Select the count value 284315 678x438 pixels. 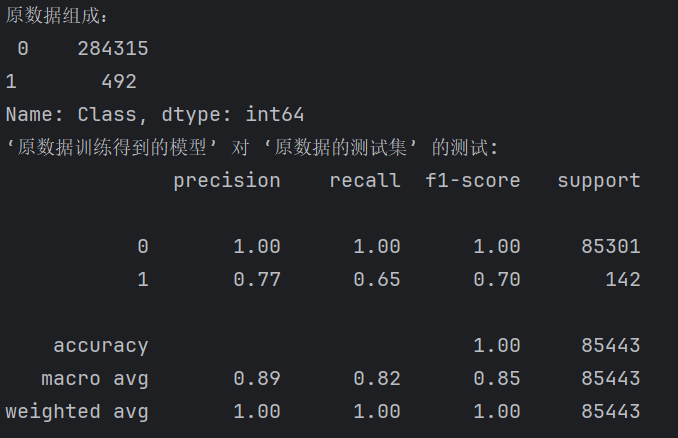click(x=113, y=48)
